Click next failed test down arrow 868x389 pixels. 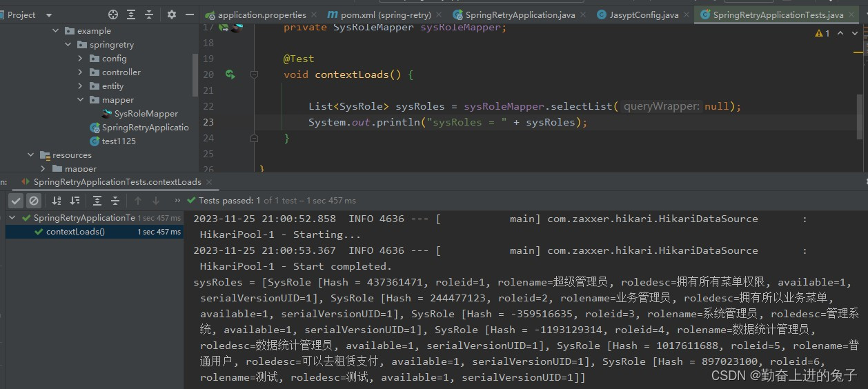(156, 201)
